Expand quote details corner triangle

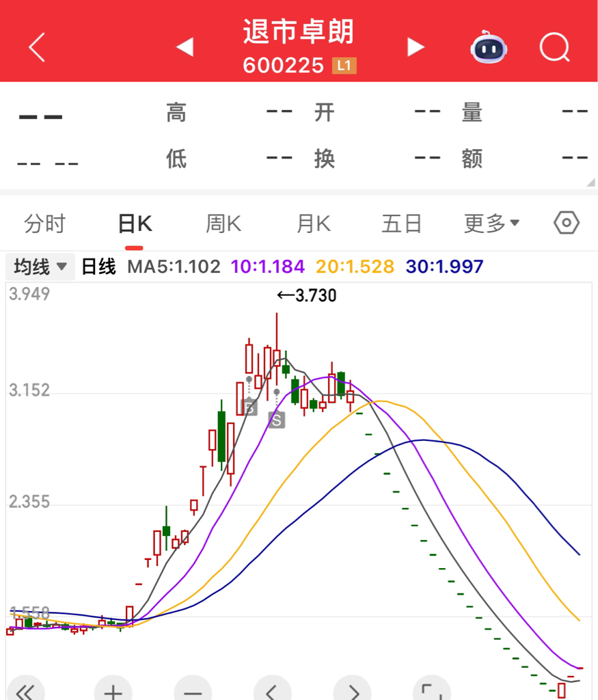click(x=591, y=182)
